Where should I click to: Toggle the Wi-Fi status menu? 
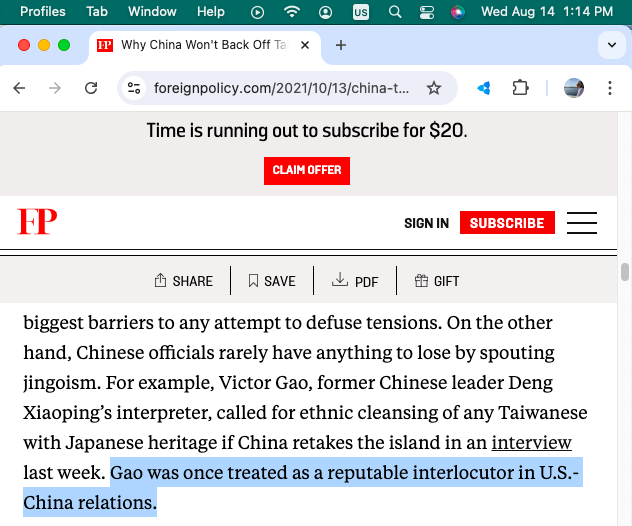pyautogui.click(x=292, y=12)
